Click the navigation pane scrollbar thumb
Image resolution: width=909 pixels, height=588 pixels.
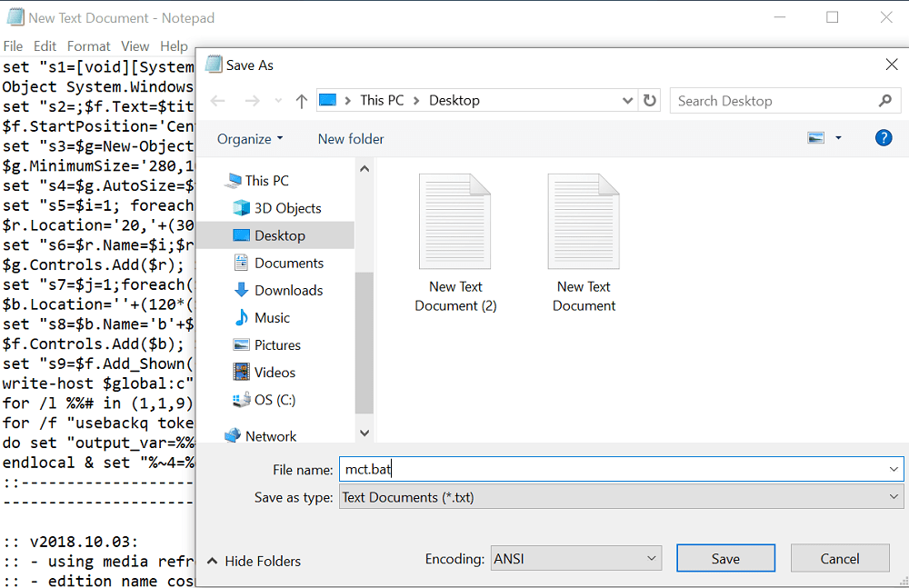click(365, 342)
